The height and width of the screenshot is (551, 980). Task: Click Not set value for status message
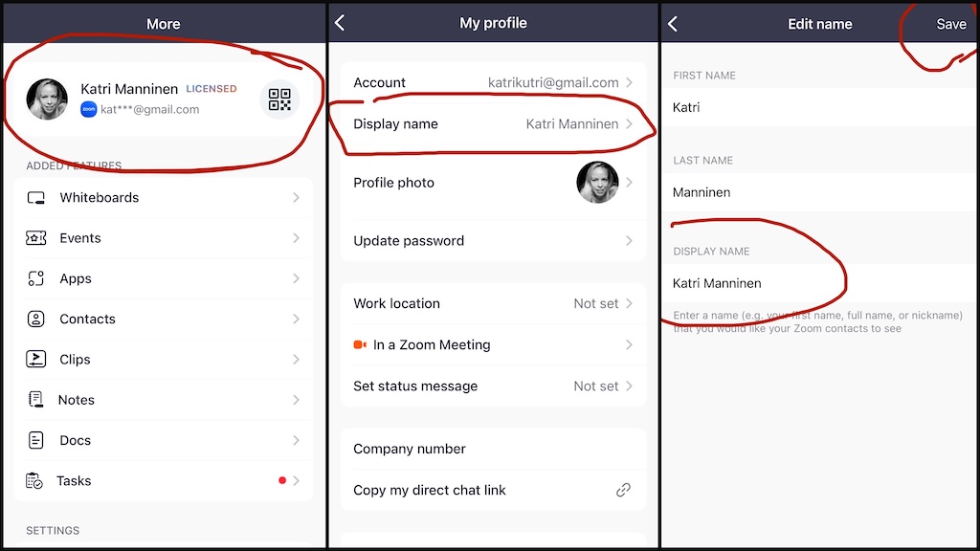coord(595,386)
